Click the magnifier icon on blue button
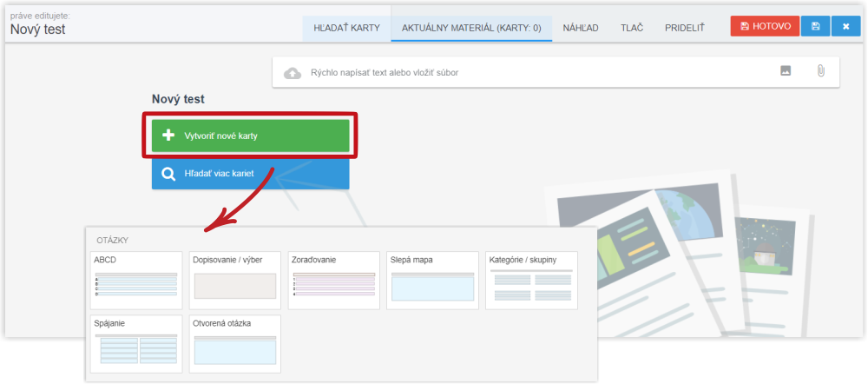The height and width of the screenshot is (384, 868). [x=169, y=174]
